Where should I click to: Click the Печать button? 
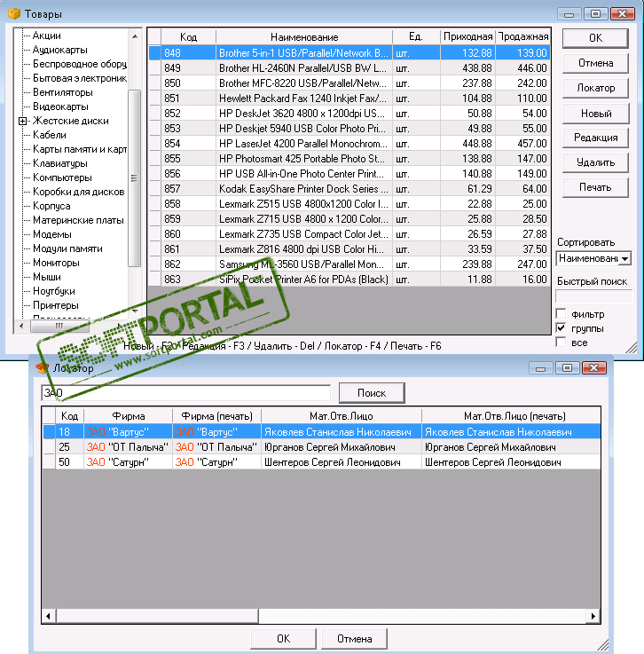tap(595, 188)
